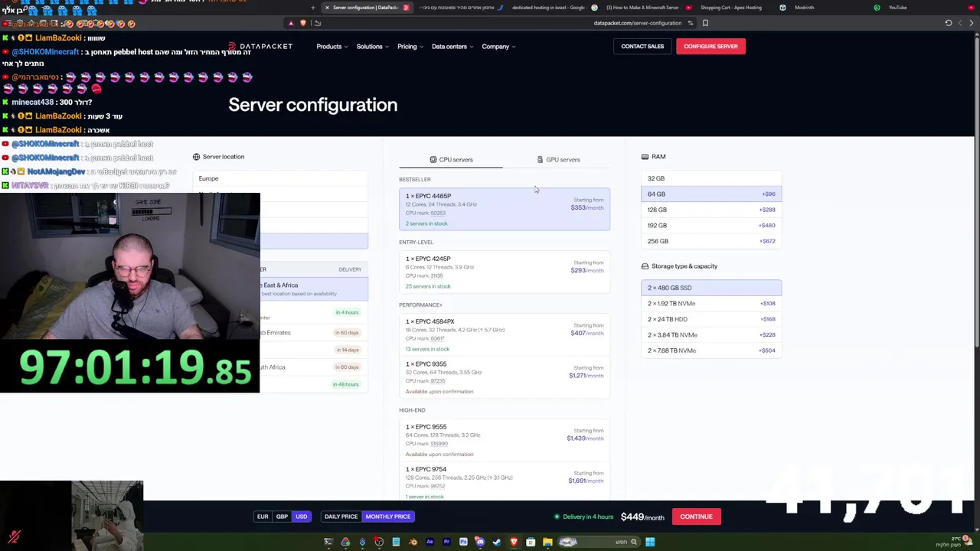Open Notepad from the taskbar
The height and width of the screenshot is (551, 980).
tap(396, 542)
